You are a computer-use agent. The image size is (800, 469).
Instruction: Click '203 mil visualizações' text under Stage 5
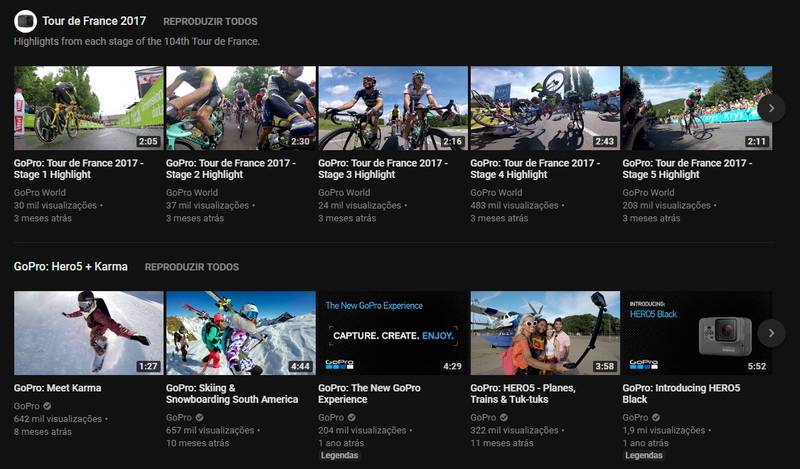click(x=666, y=205)
